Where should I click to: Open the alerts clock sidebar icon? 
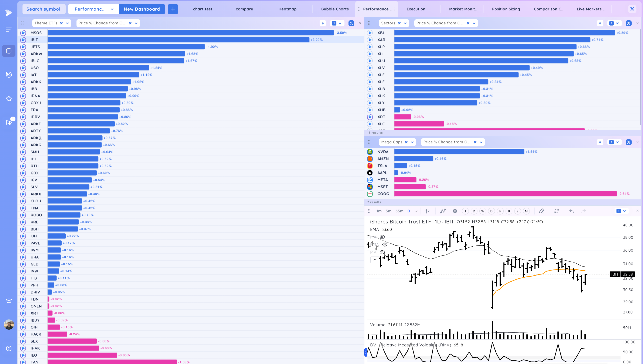[x=9, y=75]
